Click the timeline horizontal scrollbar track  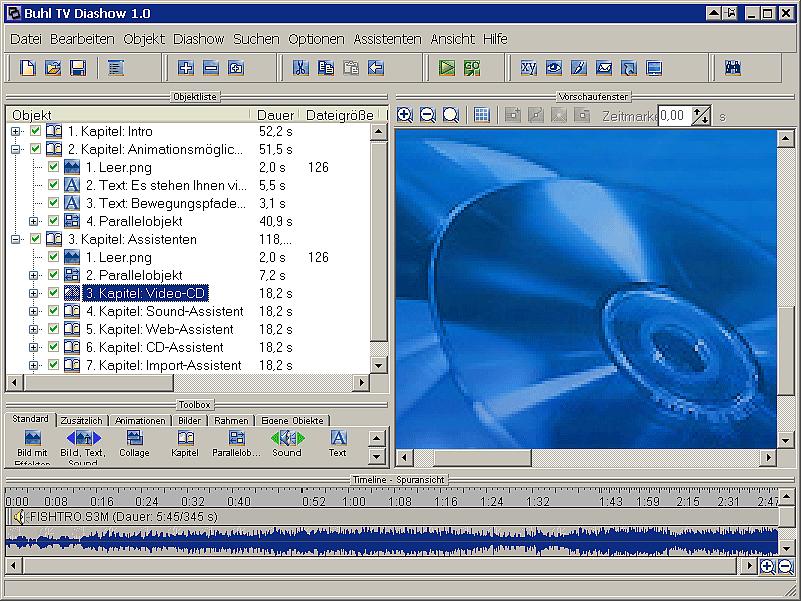380,566
